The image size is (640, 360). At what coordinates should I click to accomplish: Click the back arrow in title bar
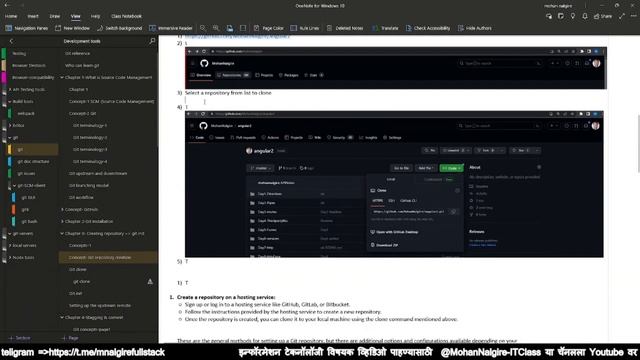7,5
